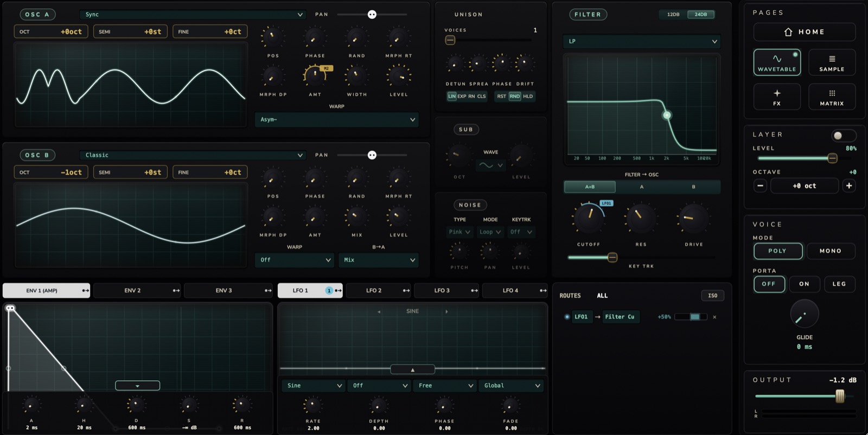Click the KEY TRK slider handle
The width and height of the screenshot is (868, 435).
[x=612, y=258]
